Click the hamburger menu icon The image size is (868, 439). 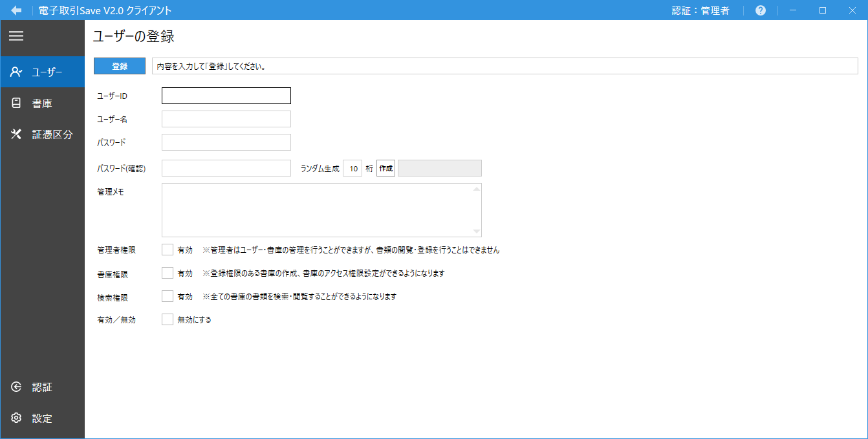(x=16, y=36)
